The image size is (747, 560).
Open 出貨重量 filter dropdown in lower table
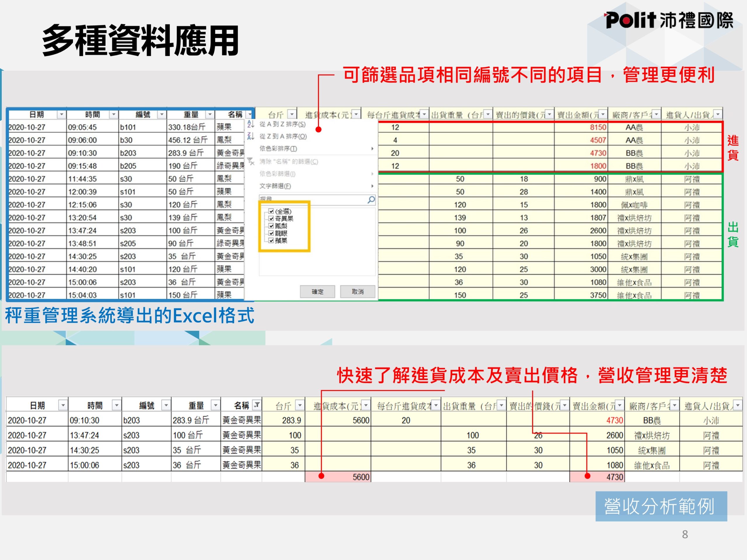(x=502, y=405)
